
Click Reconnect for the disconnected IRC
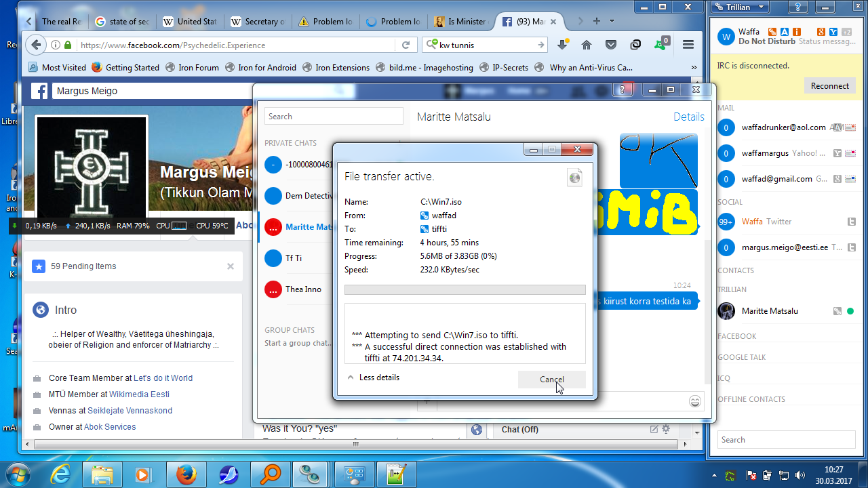click(829, 86)
